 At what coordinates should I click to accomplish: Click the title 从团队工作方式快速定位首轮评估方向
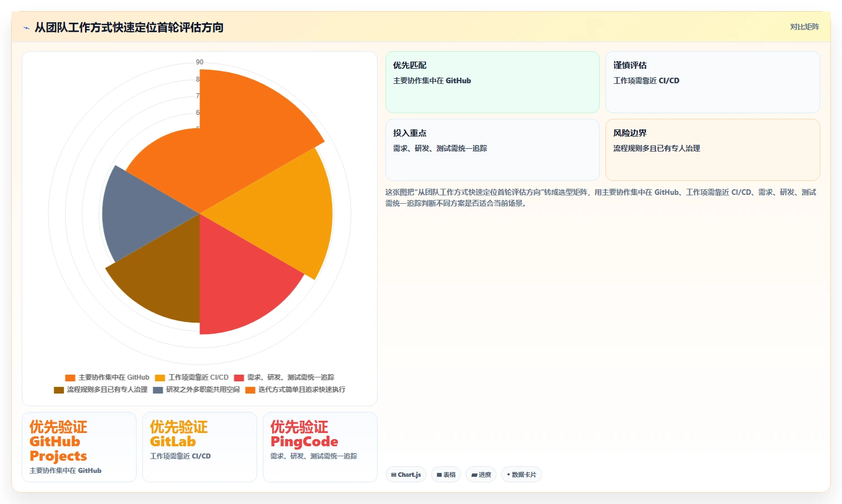coord(129,27)
